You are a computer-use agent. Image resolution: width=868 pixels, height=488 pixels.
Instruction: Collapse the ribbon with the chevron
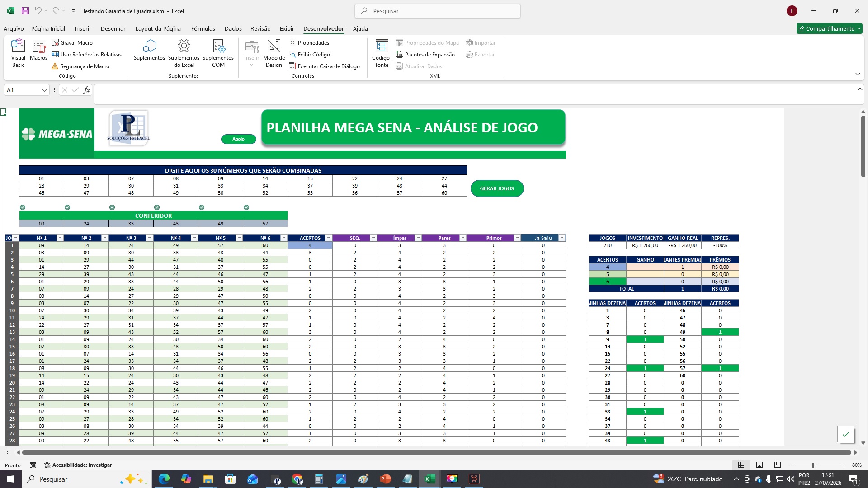pos(858,74)
